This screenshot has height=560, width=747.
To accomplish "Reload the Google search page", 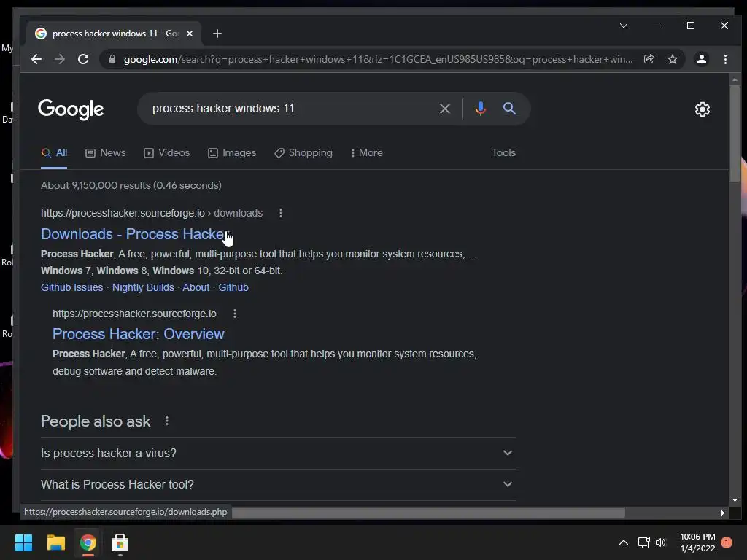I will tap(83, 59).
